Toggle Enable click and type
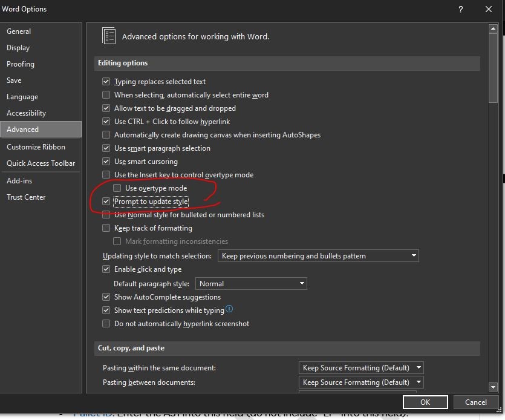Viewport: 505px width, 420px height. (106, 269)
